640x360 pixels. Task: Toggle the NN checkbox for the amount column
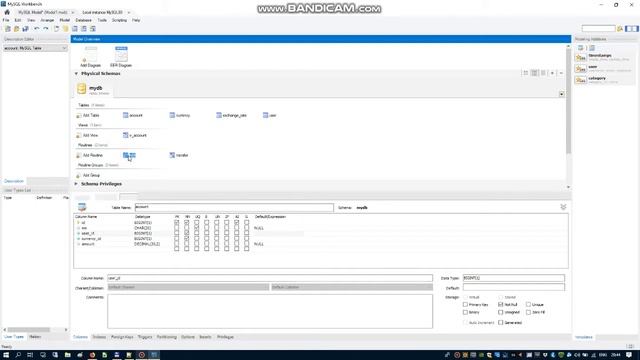point(187,244)
